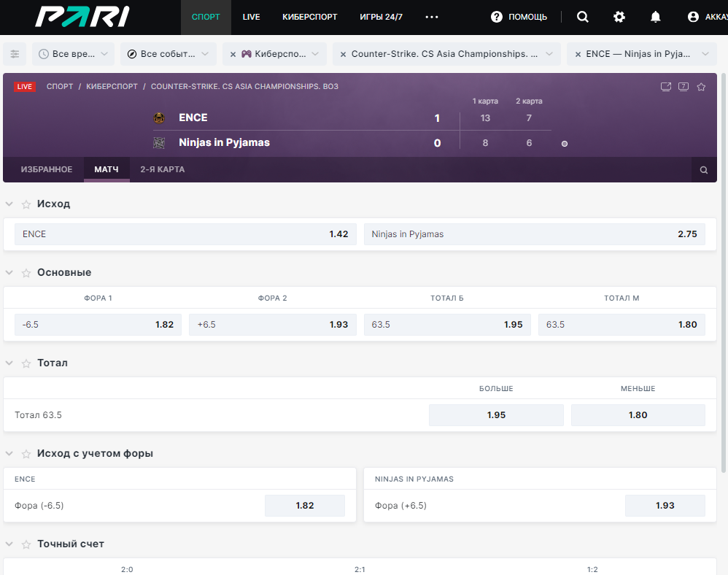Pick Меньше 1.80 for Тотал 63.5
The width and height of the screenshot is (728, 575).
638,415
